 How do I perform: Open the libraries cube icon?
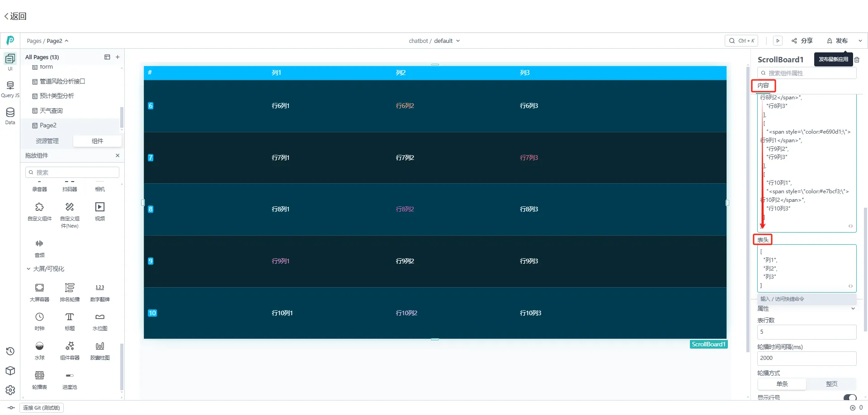point(10,371)
